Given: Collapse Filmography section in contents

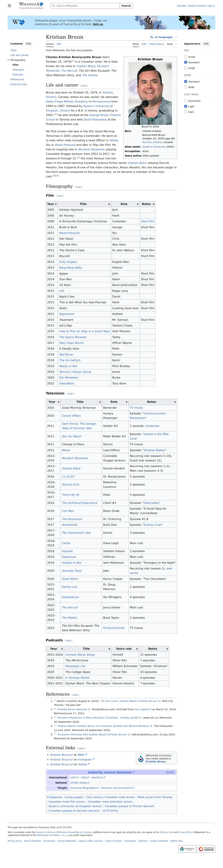Looking at the screenshot, I should pyautogui.click(x=9, y=60).
